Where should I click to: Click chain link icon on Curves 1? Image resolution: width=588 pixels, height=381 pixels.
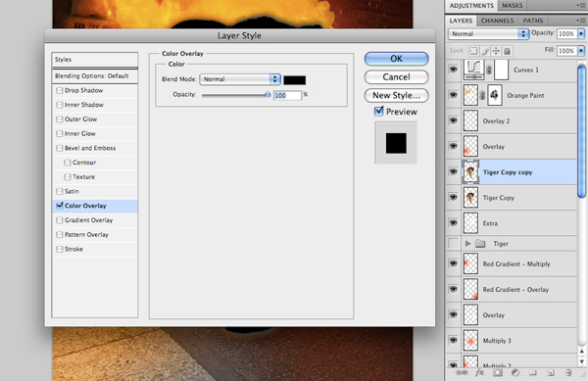(x=489, y=71)
